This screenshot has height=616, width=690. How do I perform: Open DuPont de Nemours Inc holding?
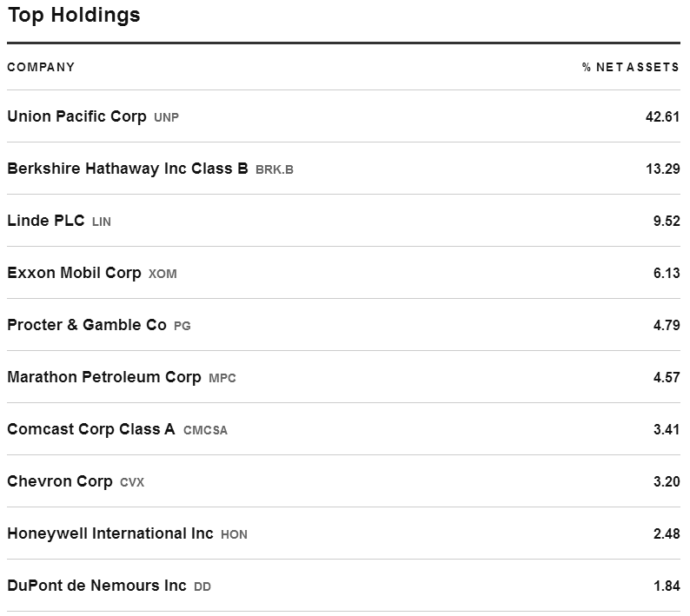(x=96, y=586)
